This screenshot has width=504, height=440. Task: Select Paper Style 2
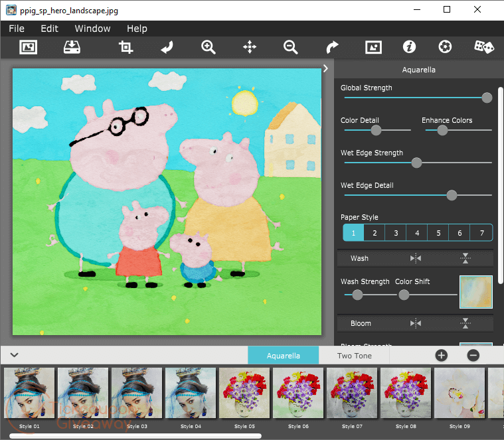pyautogui.click(x=375, y=233)
